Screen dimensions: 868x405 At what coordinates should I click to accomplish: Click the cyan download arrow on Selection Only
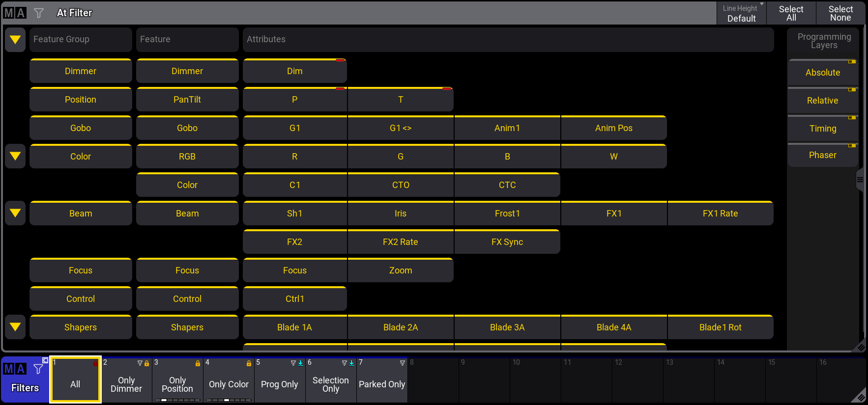pyautogui.click(x=351, y=363)
